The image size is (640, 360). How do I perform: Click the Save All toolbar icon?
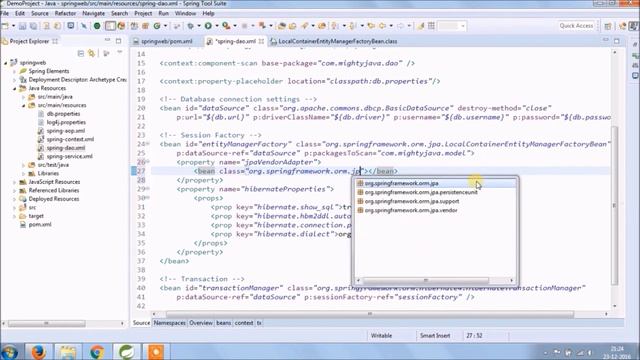click(33, 26)
